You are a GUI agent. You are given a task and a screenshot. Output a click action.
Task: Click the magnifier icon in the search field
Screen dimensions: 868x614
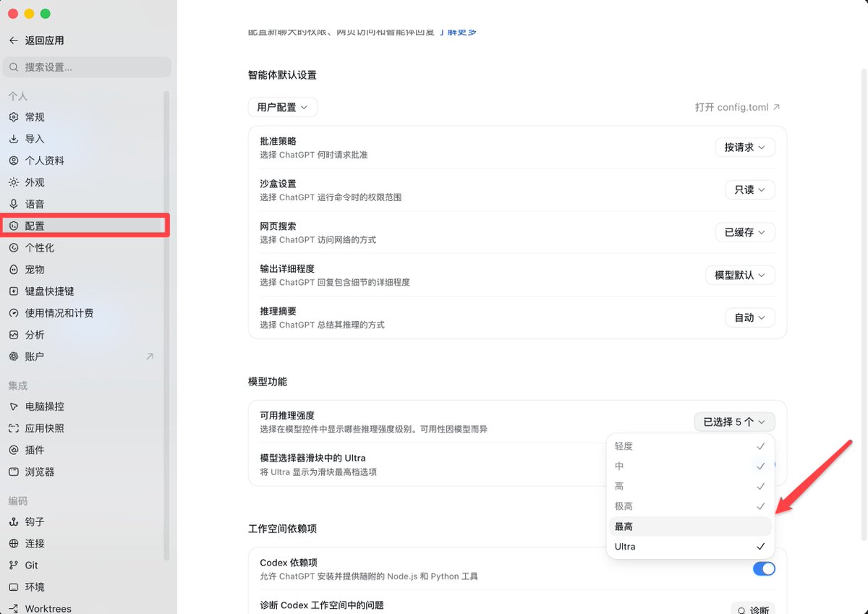click(14, 67)
